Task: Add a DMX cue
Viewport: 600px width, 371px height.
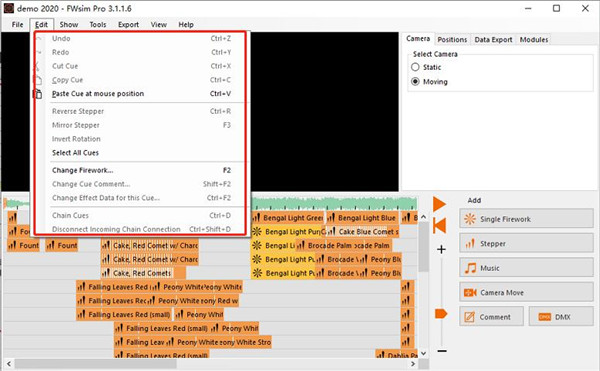Action: [x=561, y=317]
